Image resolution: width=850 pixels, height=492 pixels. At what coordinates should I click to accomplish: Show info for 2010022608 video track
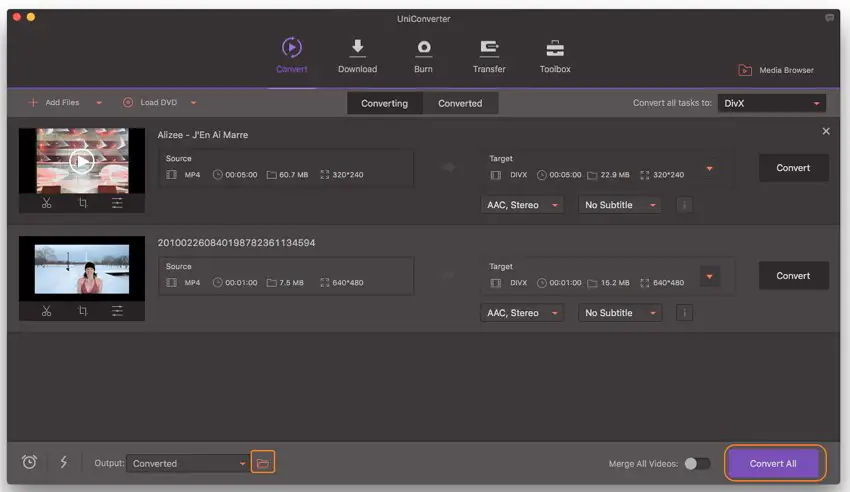[685, 313]
